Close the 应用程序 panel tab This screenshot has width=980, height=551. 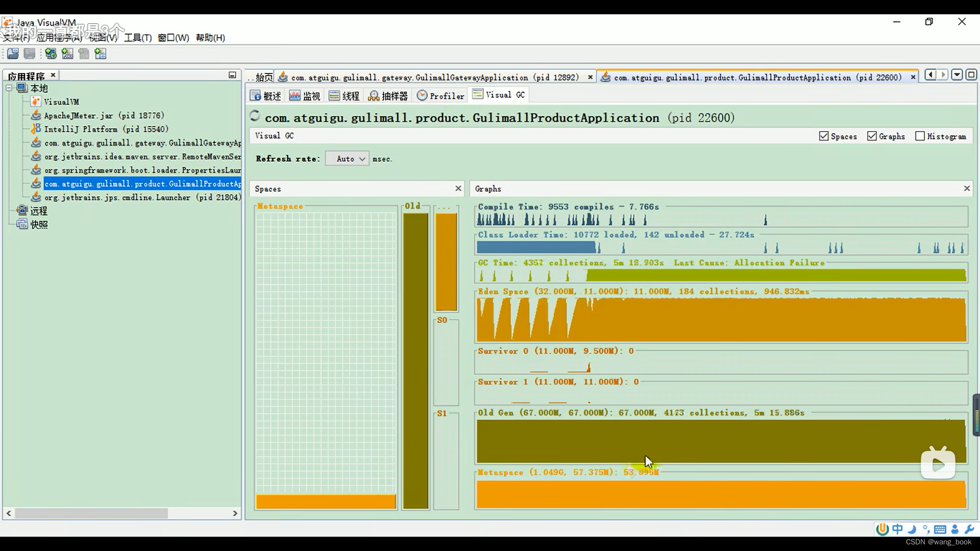[x=53, y=75]
